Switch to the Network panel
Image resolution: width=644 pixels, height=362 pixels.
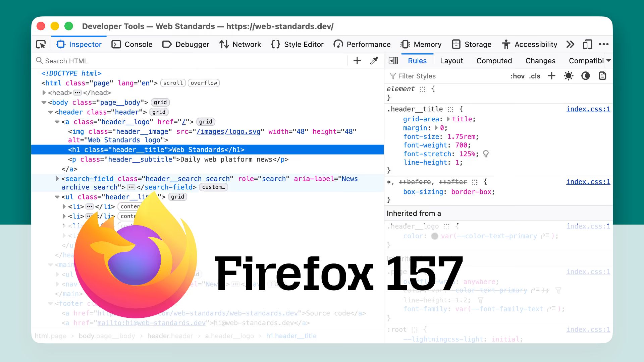pos(240,44)
